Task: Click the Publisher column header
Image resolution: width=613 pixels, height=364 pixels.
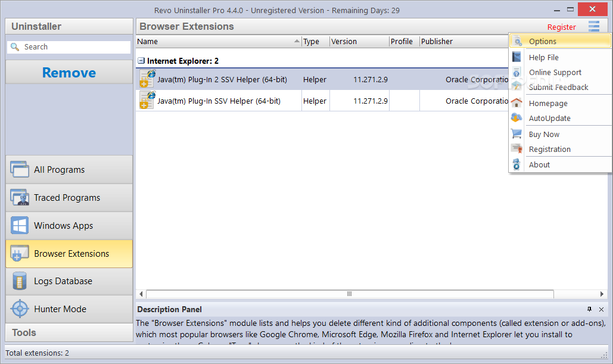Action: pos(463,42)
